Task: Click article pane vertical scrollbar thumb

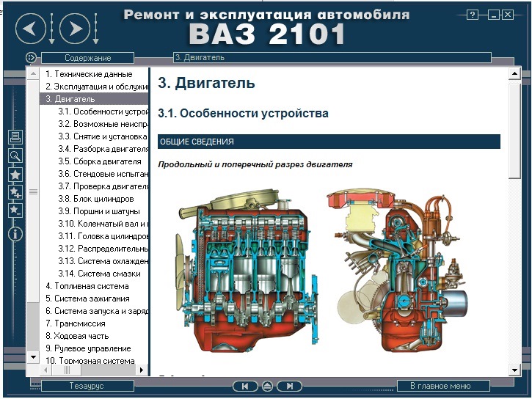Action: (x=514, y=131)
